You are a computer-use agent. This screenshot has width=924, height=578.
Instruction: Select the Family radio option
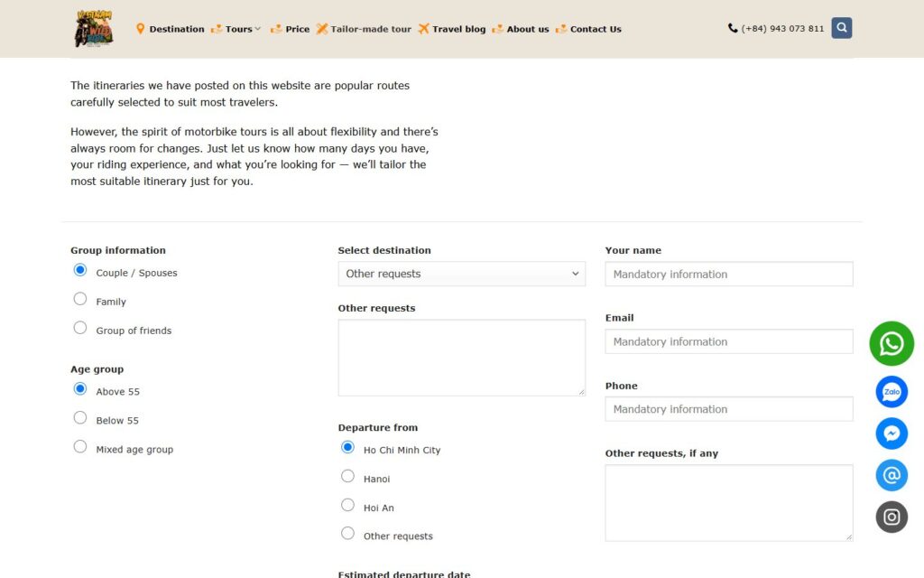[x=80, y=299]
